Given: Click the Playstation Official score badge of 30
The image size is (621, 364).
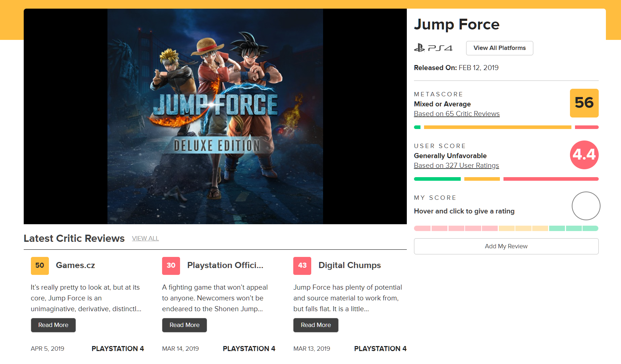Looking at the screenshot, I should pos(171,266).
